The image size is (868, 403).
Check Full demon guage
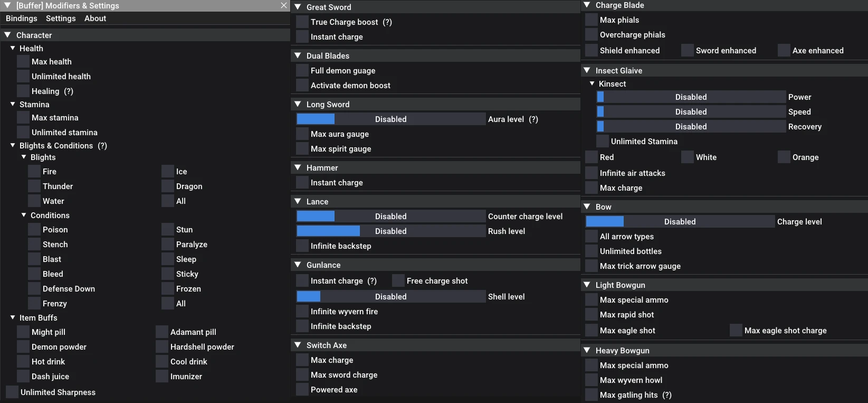[x=302, y=70]
